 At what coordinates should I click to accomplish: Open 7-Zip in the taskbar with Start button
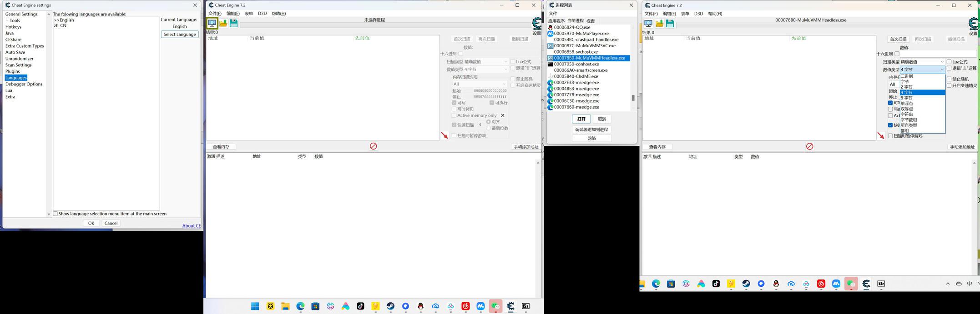pyautogui.click(x=525, y=306)
